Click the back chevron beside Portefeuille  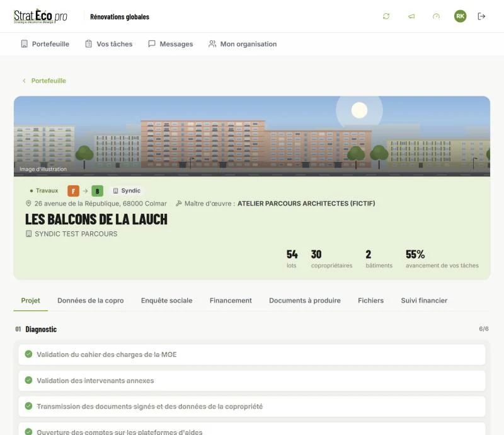(24, 81)
